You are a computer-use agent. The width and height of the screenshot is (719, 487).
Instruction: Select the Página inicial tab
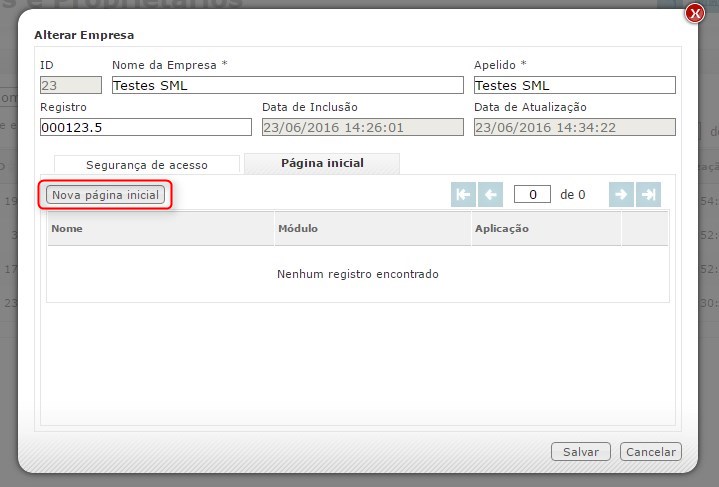click(x=322, y=163)
